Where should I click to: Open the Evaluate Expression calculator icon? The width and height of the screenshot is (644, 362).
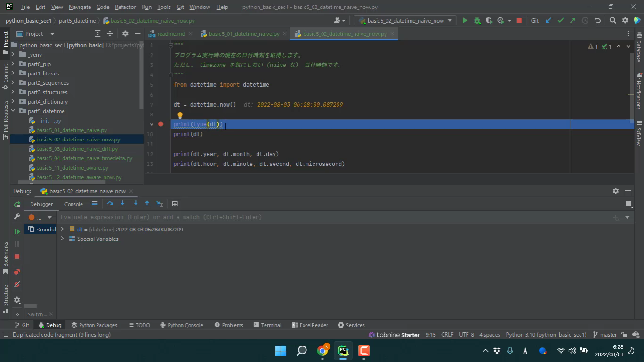[x=175, y=204]
